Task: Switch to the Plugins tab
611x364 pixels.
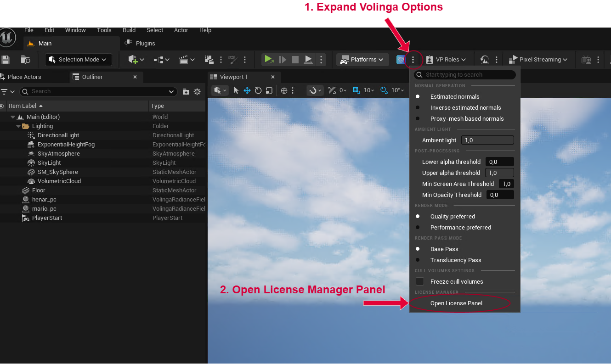Action: click(145, 44)
